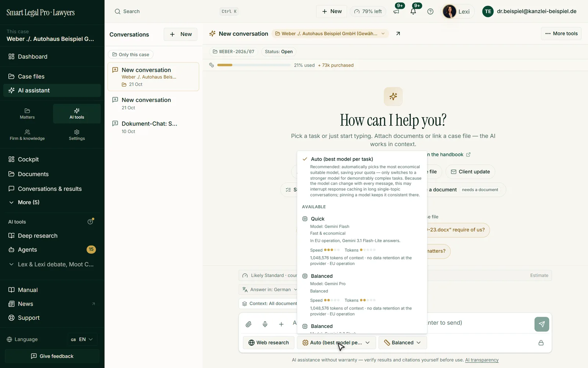
Task: Select the Balanced Gemini Pro model
Action: (x=362, y=295)
